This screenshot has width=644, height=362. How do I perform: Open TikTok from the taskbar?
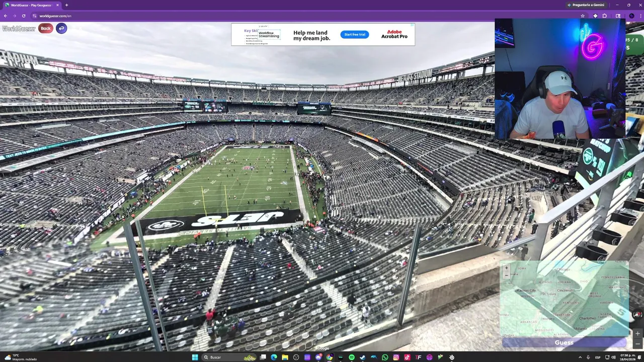click(408, 357)
